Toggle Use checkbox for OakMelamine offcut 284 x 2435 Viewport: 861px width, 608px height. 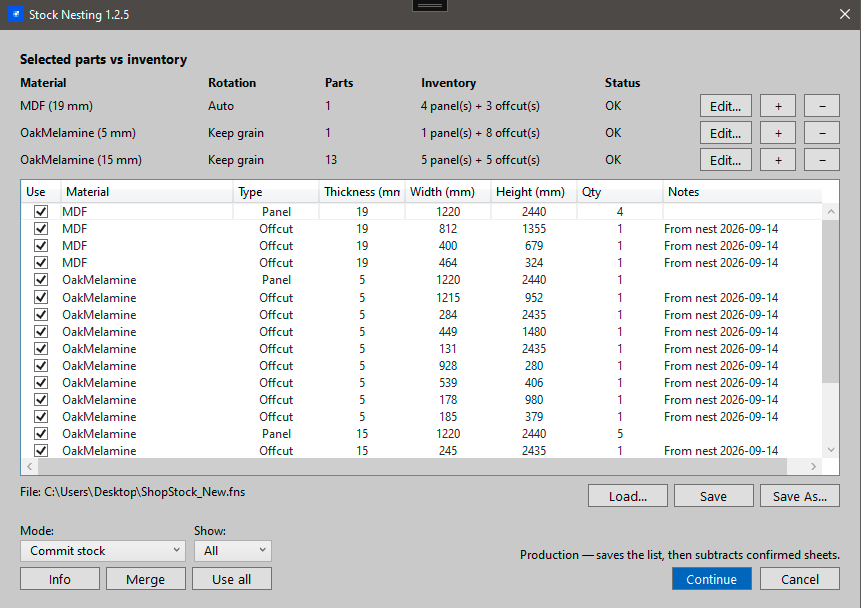click(41, 314)
